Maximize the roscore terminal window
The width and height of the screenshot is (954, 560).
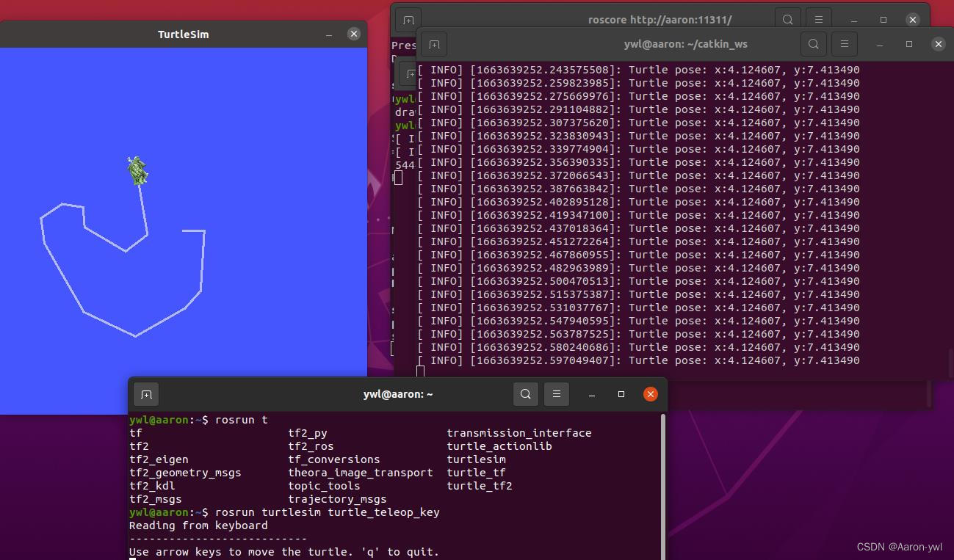[x=883, y=20]
